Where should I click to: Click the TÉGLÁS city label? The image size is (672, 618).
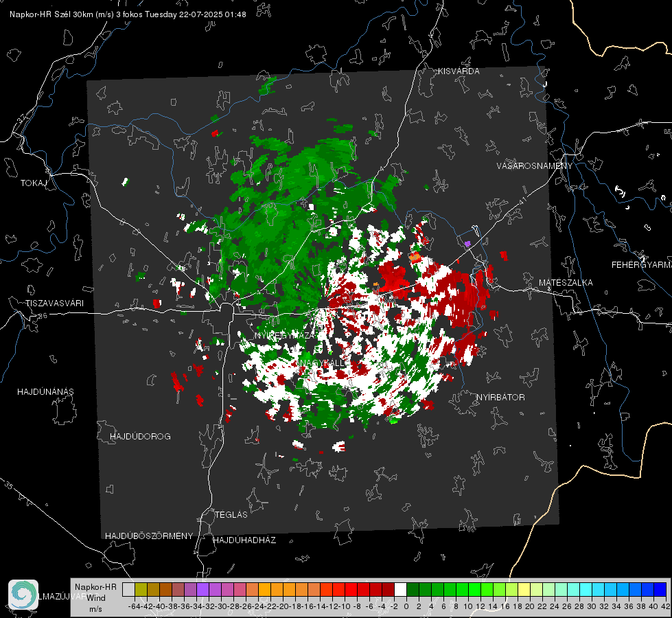(x=231, y=515)
